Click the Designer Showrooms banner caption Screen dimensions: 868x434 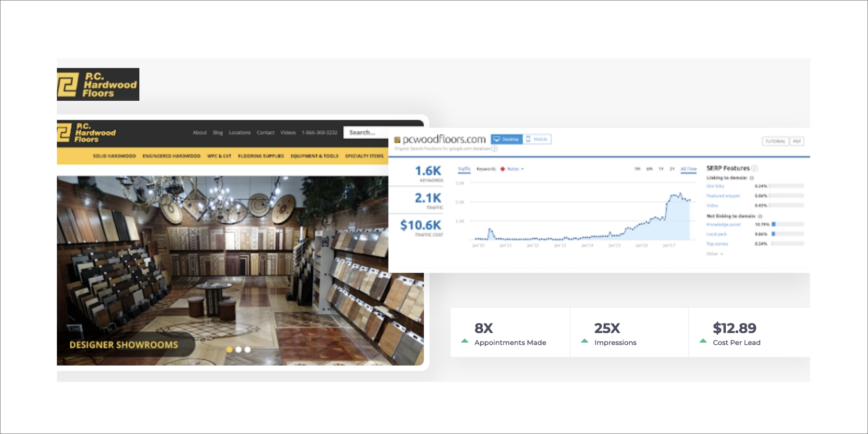[124, 345]
